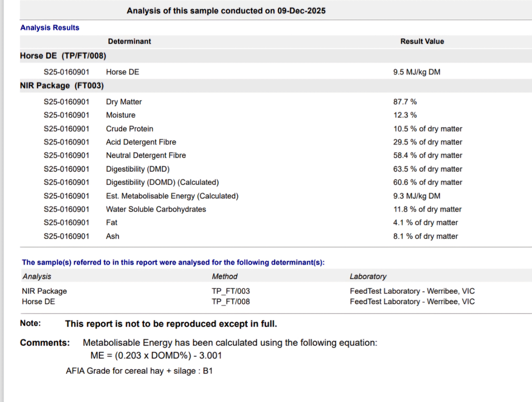532x402 pixels.
Task: Click the Analysis Results heading
Action: 50,28
